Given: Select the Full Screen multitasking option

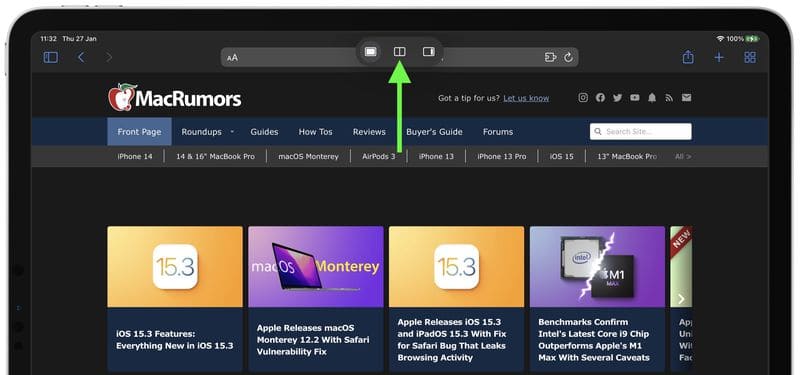Looking at the screenshot, I should click(x=371, y=52).
